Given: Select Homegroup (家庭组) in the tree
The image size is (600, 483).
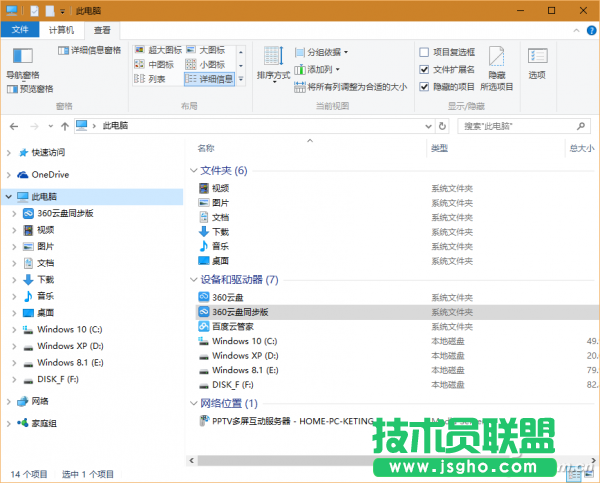Looking at the screenshot, I should 44,423.
